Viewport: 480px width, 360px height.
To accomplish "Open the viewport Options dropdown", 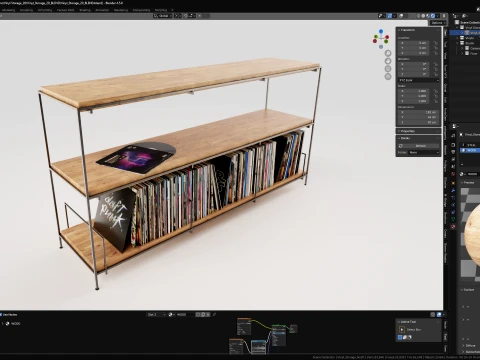I will click(437, 23).
